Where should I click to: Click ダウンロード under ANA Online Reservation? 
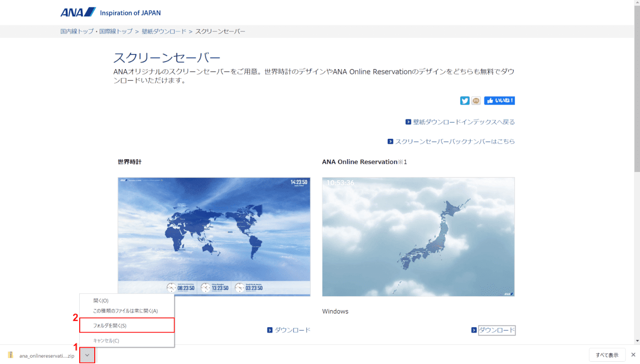pos(497,330)
